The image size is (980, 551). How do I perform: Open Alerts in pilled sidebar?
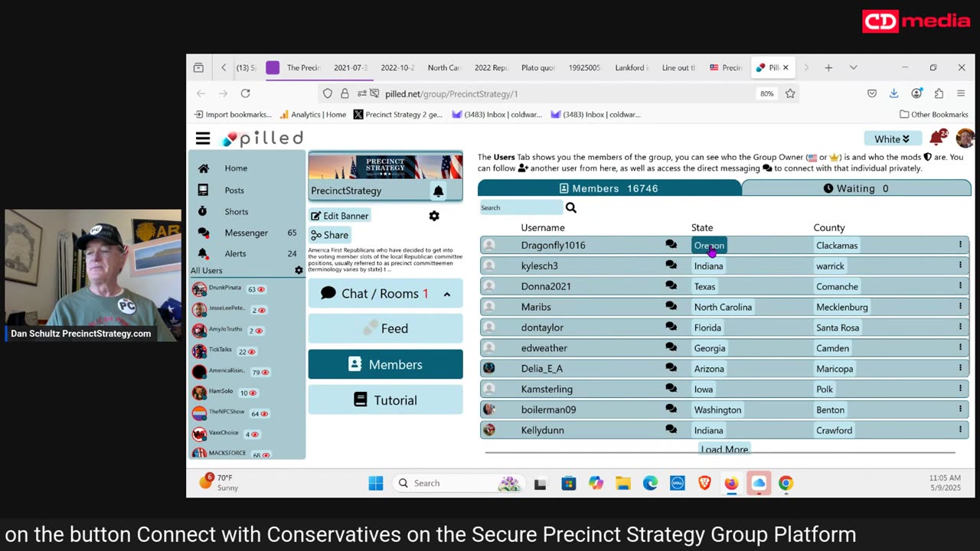point(235,253)
